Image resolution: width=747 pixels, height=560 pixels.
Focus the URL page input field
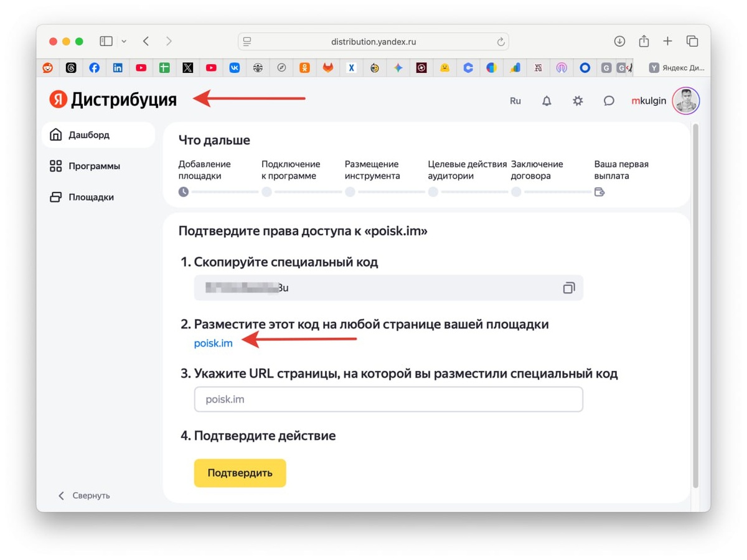tap(388, 399)
